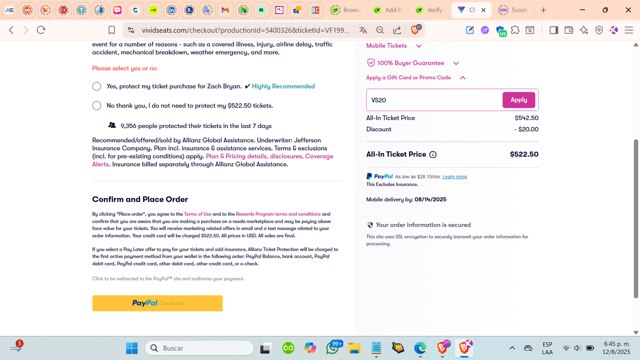Image resolution: width=640 pixels, height=360 pixels.
Task: Open Brave VPN shield icon
Action: (x=599, y=30)
